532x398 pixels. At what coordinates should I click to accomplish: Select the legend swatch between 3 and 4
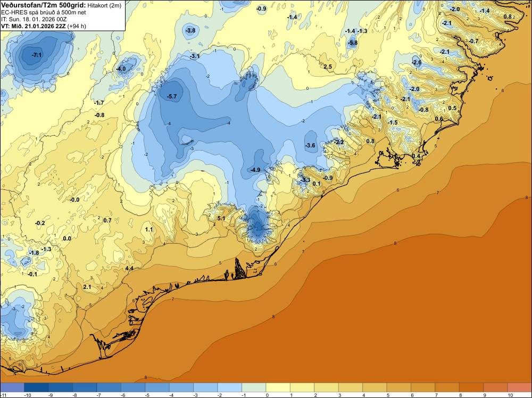click(x=351, y=387)
